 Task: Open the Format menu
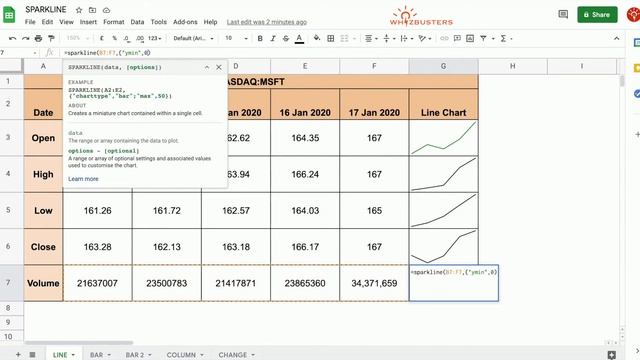[113, 22]
